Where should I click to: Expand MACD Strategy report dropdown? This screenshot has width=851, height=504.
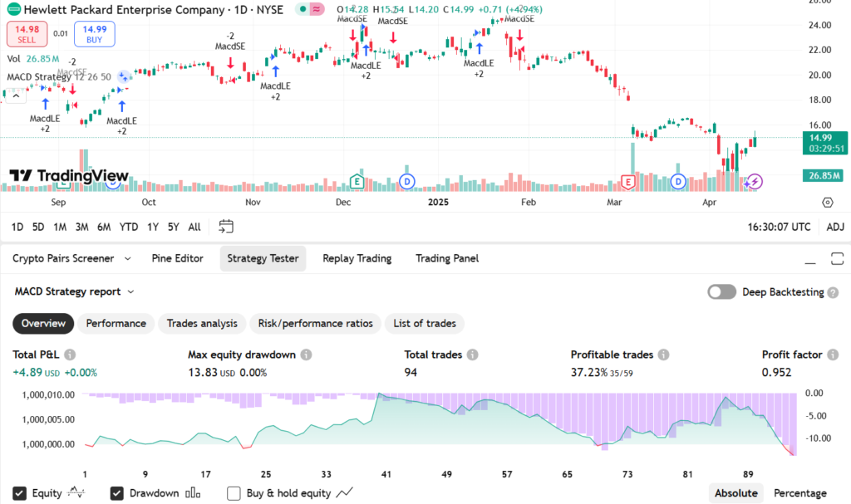[x=74, y=292]
